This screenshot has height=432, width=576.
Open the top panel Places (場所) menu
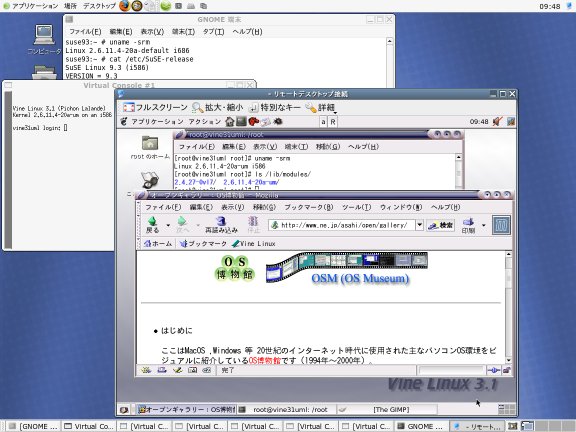[x=70, y=6]
